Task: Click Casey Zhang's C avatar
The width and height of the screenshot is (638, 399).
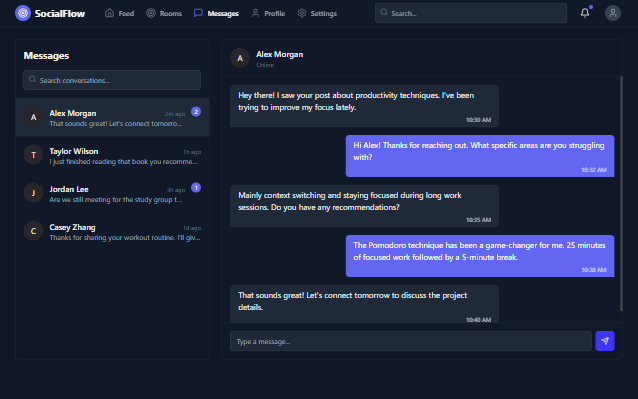Action: (33, 231)
